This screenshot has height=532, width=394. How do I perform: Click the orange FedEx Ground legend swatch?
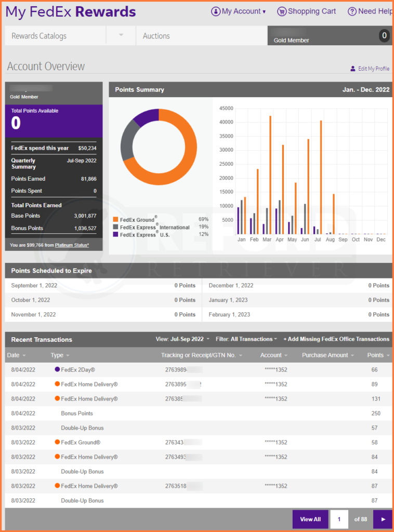(x=116, y=220)
